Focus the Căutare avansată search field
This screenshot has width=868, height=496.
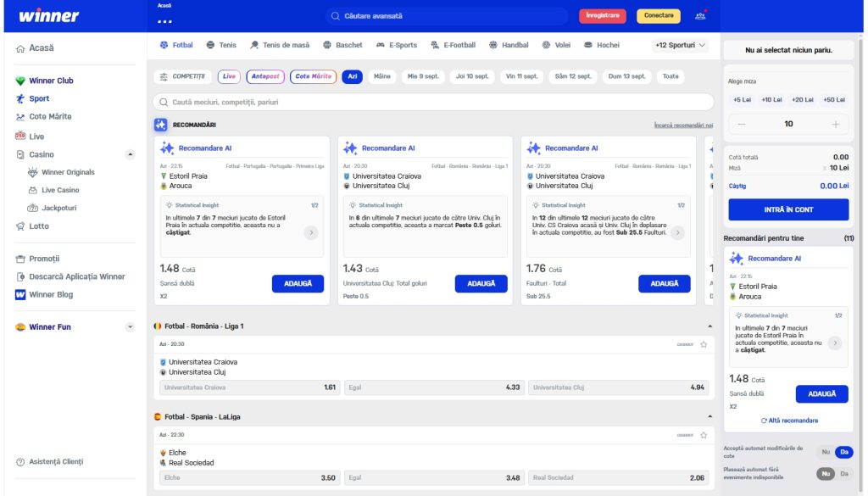(x=447, y=16)
